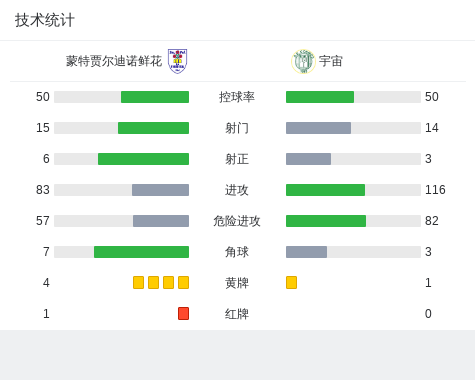Viewport: 475px width, 380px height.
Task: Click the third yellow card of the home team
Action: point(168,282)
